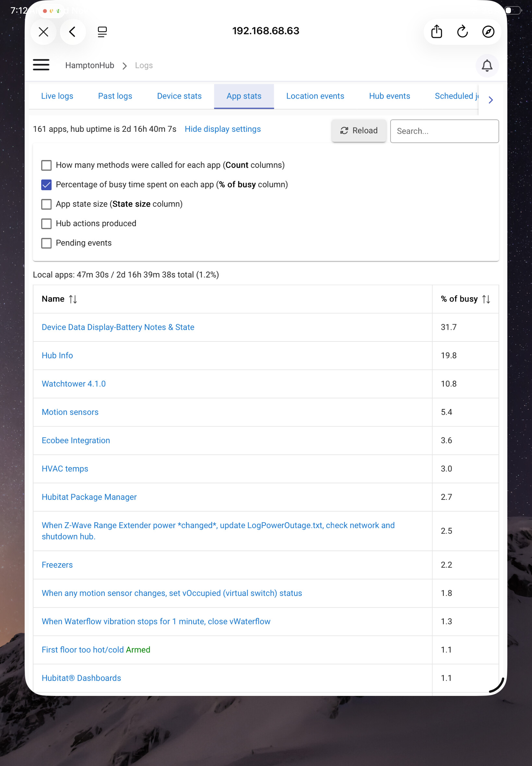Enable the Count columns checkbox

pyautogui.click(x=46, y=165)
